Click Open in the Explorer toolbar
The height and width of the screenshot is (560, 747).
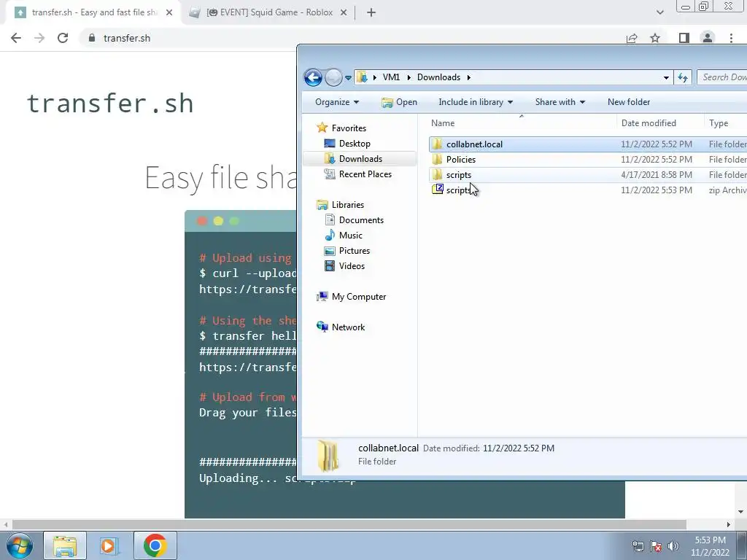[399, 102]
